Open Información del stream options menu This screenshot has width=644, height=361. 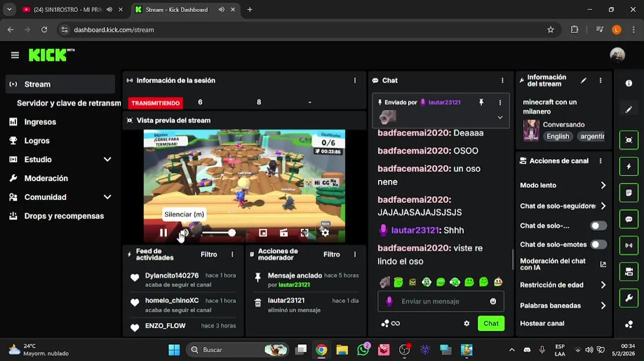pos(600,80)
